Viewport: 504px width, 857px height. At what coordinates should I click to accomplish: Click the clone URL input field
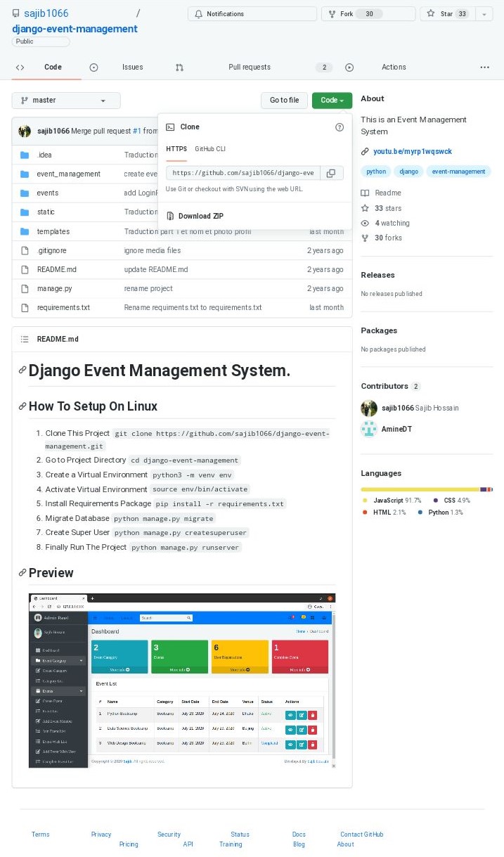point(243,173)
